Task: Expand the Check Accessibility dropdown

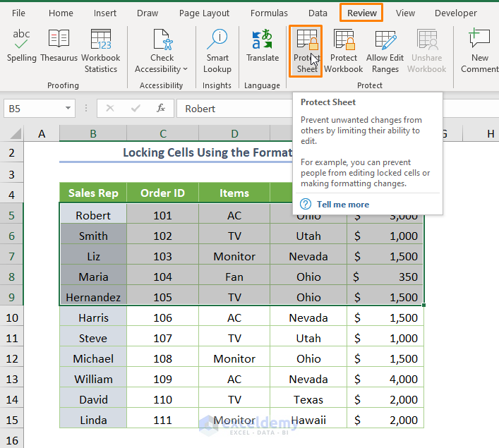Action: point(185,69)
